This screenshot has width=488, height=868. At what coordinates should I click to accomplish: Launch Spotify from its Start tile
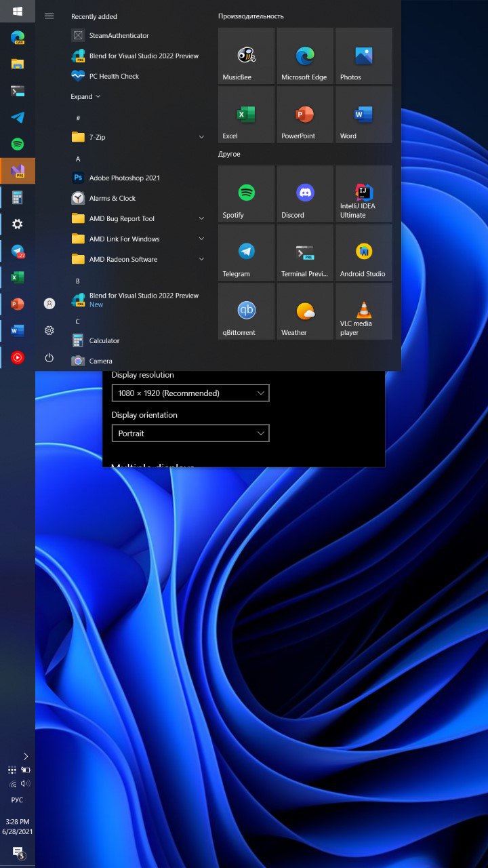coord(246,194)
